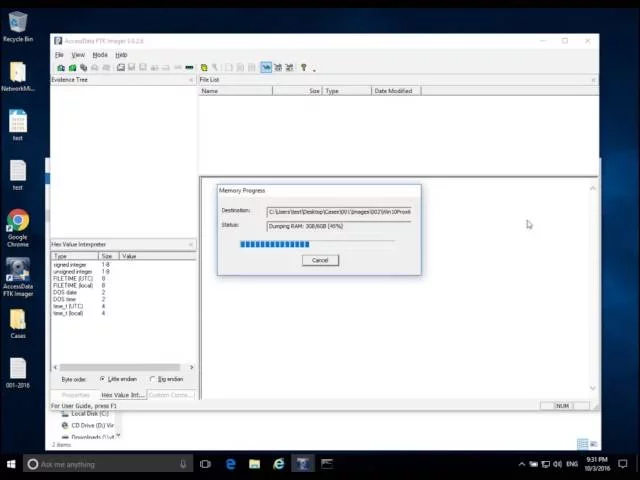The image size is (640, 480).
Task: Click the Export Directory Listing icon
Action: pos(251,68)
